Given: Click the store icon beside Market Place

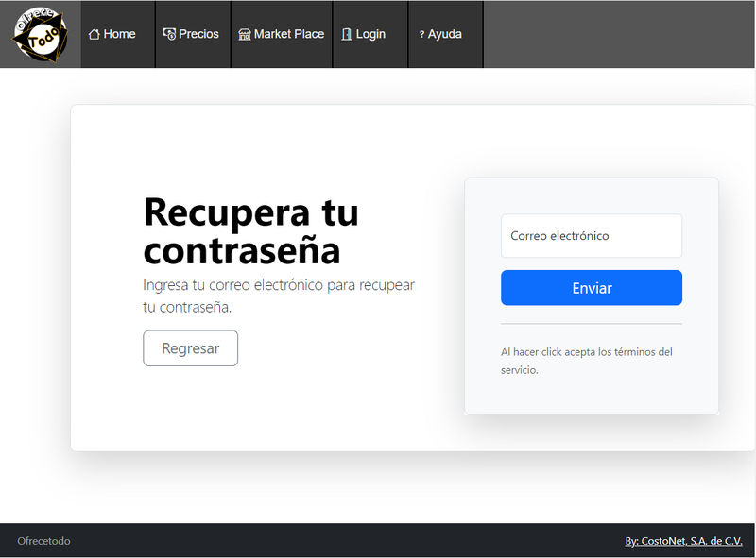Looking at the screenshot, I should pos(245,34).
